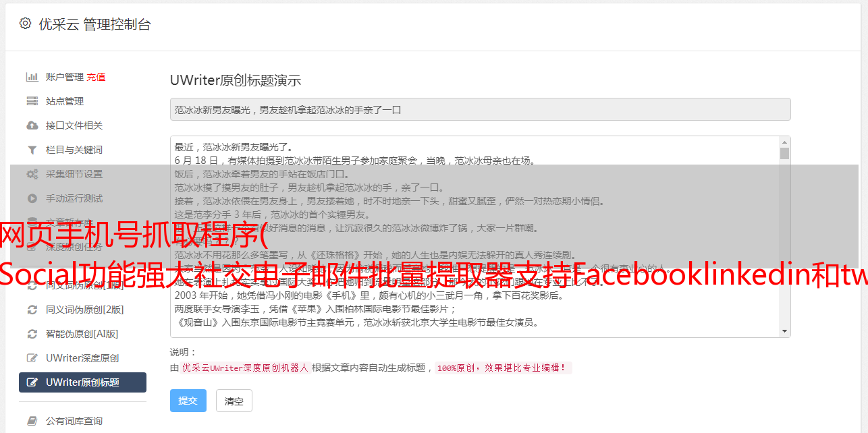Select the active UWriter原创标题 menu item
The width and height of the screenshot is (868, 433).
(82, 382)
